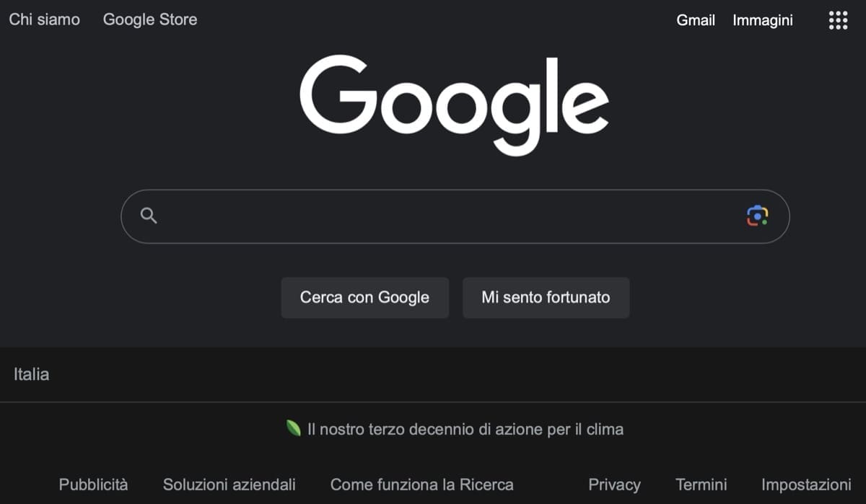The image size is (866, 504).
Task: Click the Italia region label
Action: coord(31,374)
